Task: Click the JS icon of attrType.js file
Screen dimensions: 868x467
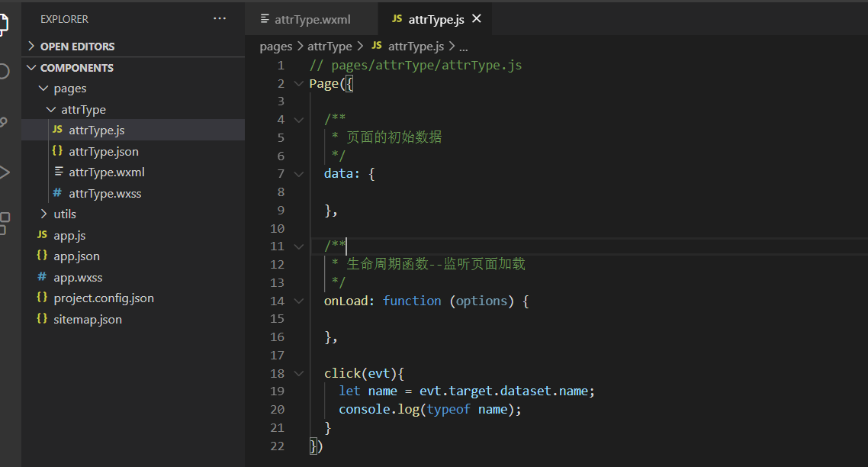Action: pyautogui.click(x=57, y=130)
